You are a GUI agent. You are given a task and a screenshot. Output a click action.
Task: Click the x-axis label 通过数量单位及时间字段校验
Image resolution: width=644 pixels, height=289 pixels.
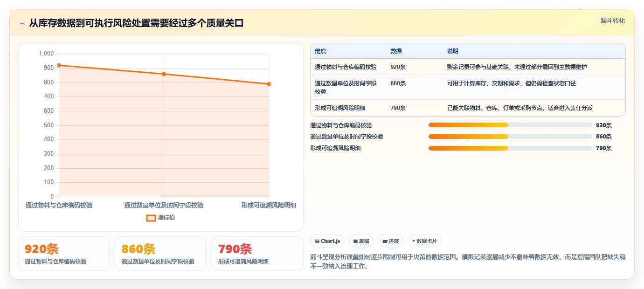(164, 206)
